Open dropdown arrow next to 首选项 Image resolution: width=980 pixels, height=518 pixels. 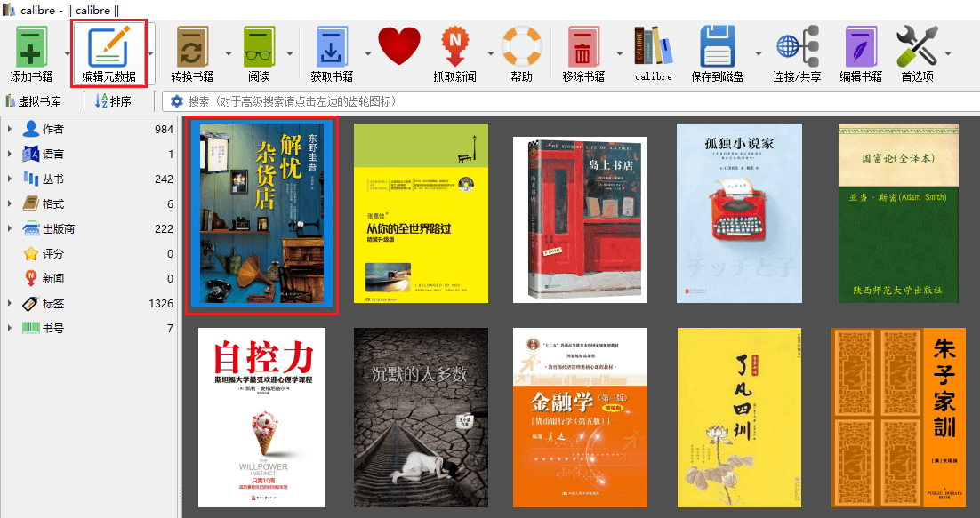948,53
